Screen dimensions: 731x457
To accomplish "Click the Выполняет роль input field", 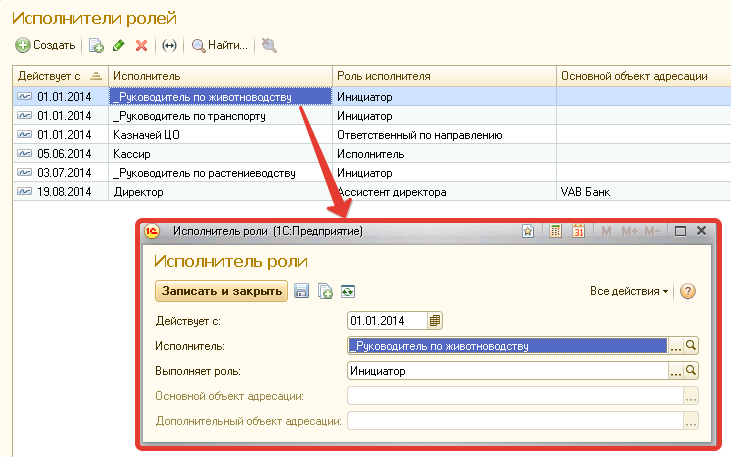I will (x=506, y=371).
